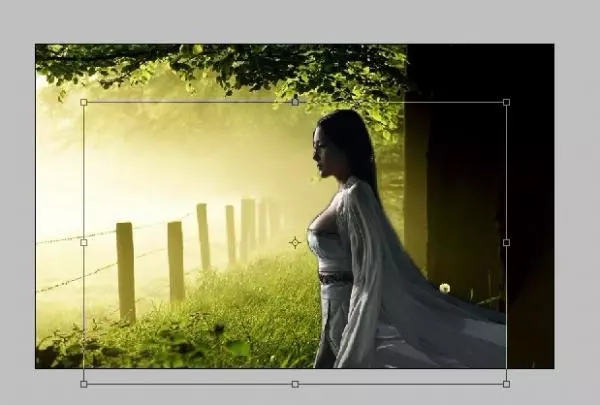Click the small white dandelion flower
Image resolution: width=600 pixels, height=405 pixels.
[x=444, y=288]
